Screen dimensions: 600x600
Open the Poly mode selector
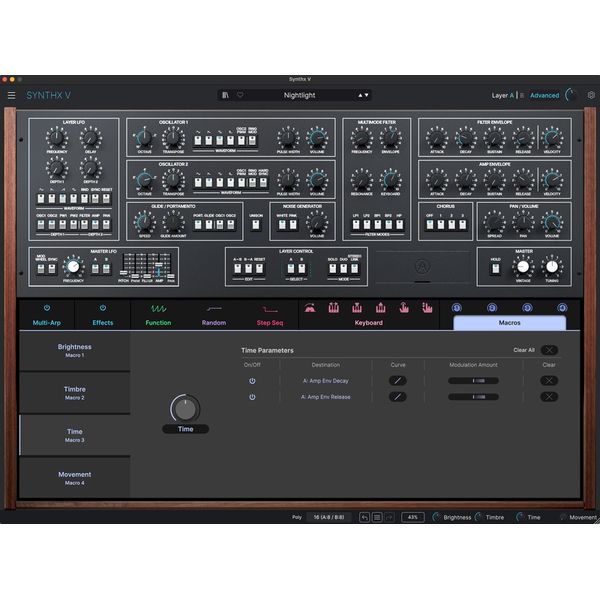(x=297, y=517)
